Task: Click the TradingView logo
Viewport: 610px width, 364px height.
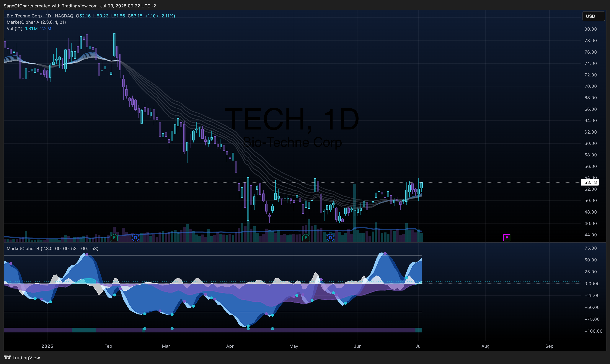Action: pos(22,357)
